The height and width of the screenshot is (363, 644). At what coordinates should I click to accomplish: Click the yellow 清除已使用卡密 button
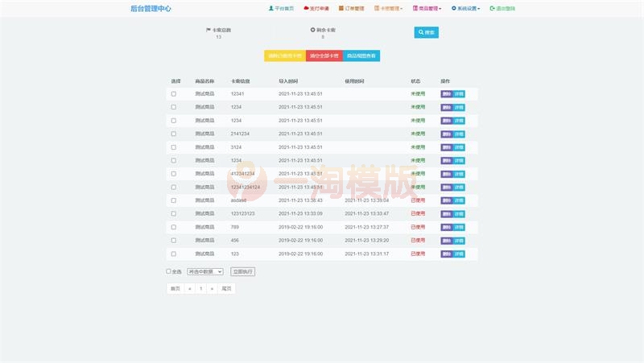[285, 56]
